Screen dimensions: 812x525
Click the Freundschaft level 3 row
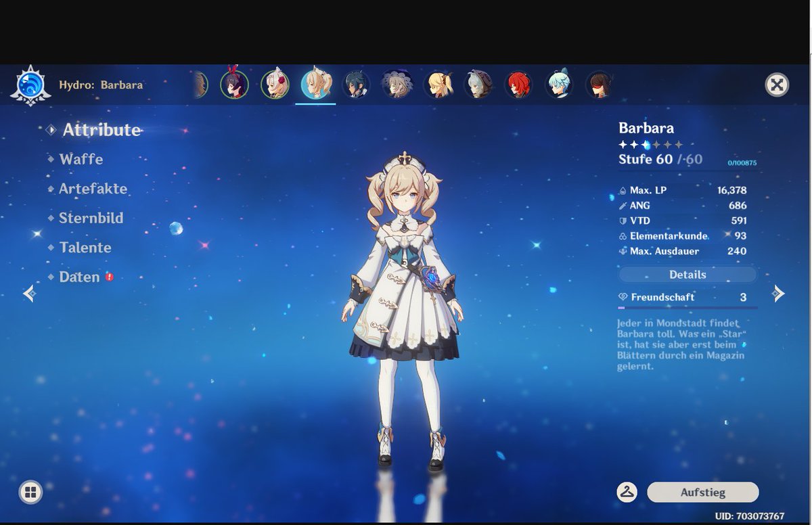click(x=685, y=297)
